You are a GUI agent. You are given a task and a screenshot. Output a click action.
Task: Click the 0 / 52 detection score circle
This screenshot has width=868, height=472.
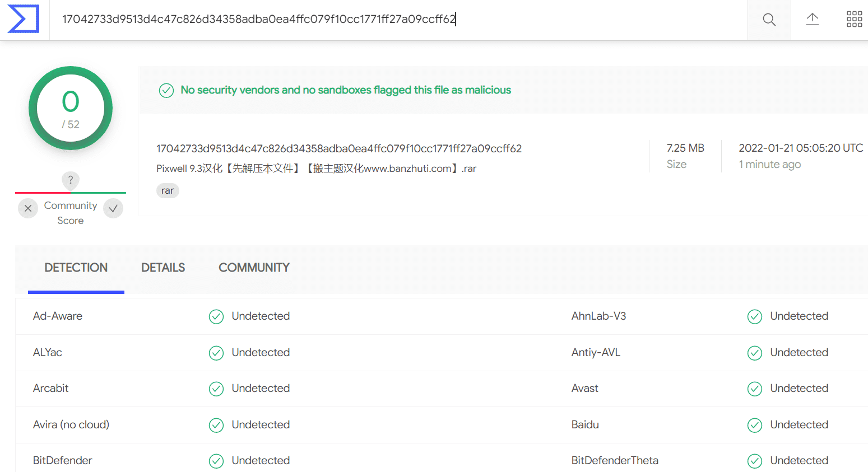click(71, 108)
